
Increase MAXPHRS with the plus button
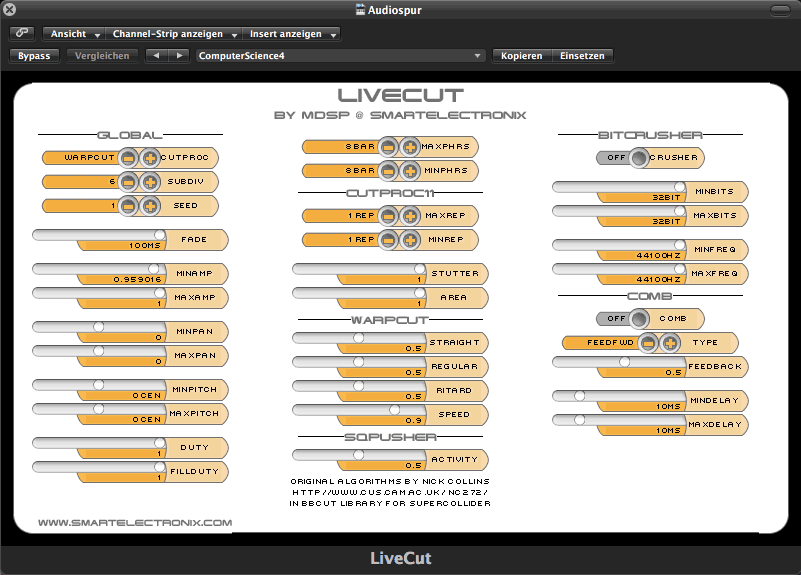click(410, 147)
